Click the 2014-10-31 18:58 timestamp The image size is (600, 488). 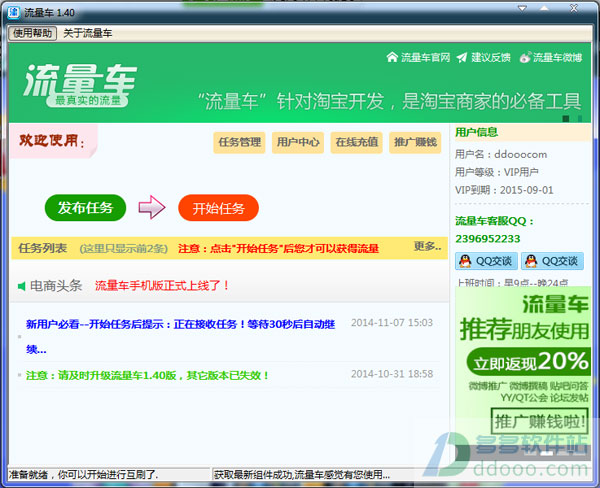[392, 374]
